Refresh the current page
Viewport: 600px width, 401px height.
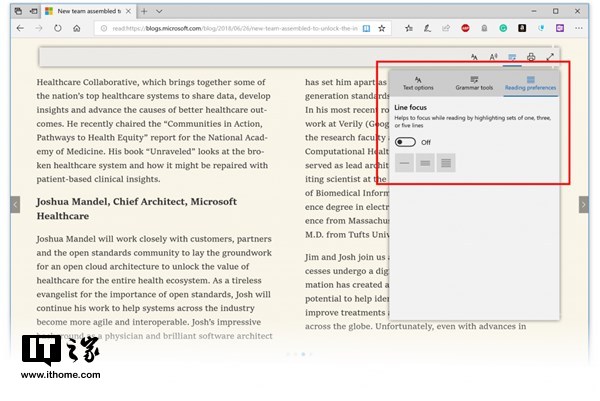click(x=57, y=28)
